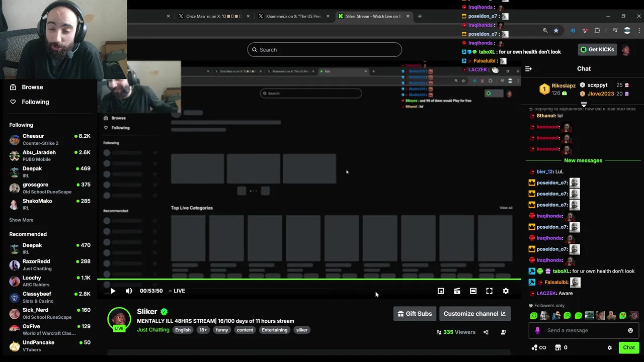Select the 18+ tag
Image resolution: width=644 pixels, height=362 pixels.
pos(203,330)
